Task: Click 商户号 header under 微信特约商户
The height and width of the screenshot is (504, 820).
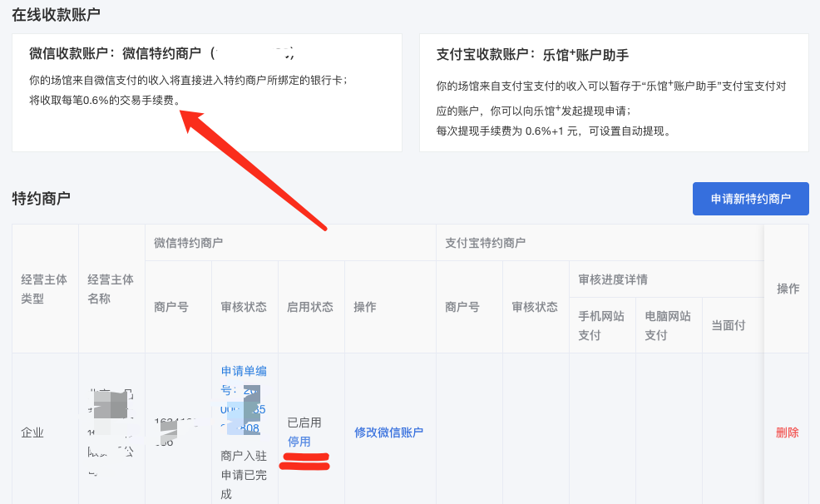Action: pos(171,307)
